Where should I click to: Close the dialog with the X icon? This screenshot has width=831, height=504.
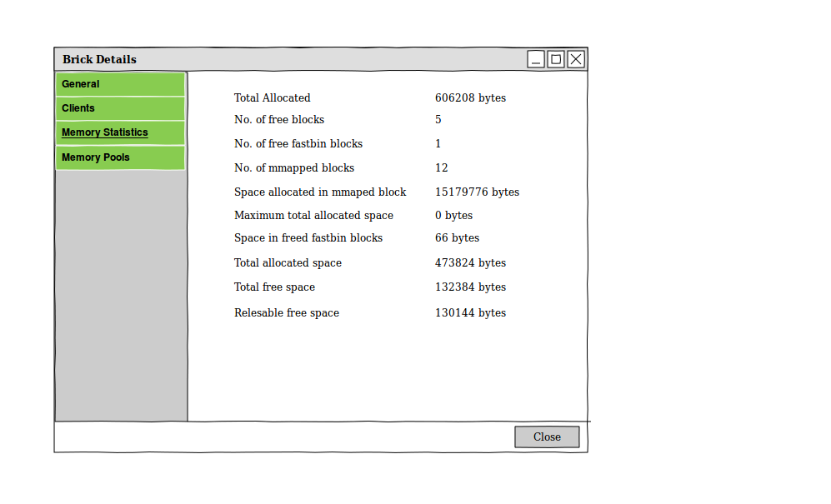click(x=576, y=59)
